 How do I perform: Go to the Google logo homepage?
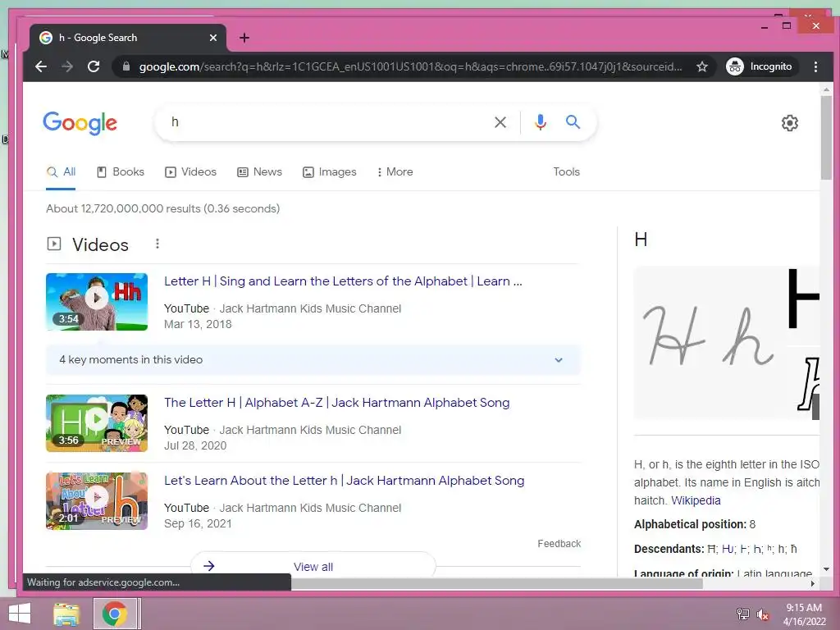coord(80,123)
